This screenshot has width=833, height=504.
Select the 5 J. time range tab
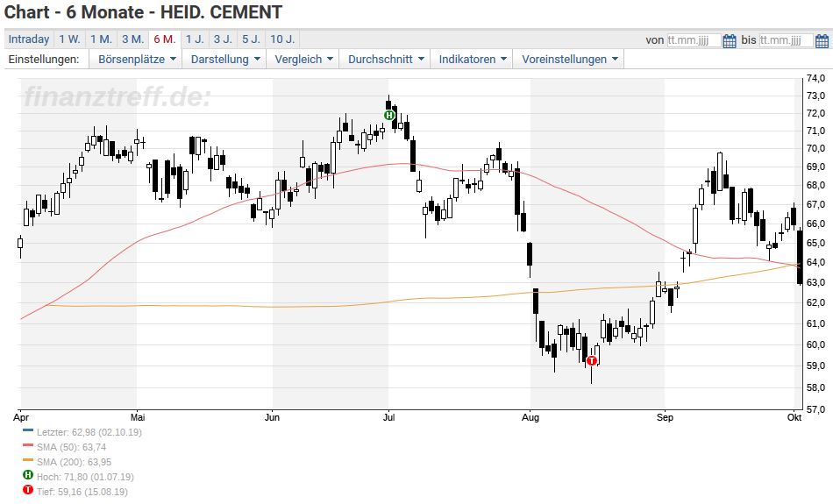click(252, 39)
